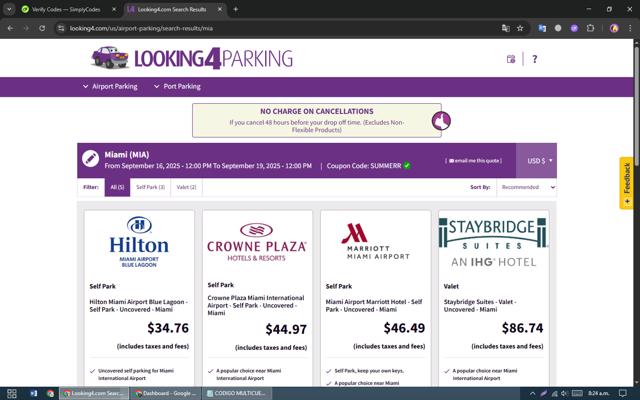Click the Miami (MIA) search heading
Screen dimensions: 640x400
coord(127,155)
